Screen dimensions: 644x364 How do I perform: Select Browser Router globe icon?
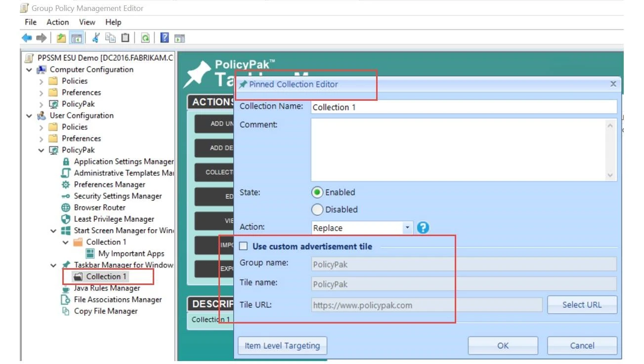[x=66, y=207]
